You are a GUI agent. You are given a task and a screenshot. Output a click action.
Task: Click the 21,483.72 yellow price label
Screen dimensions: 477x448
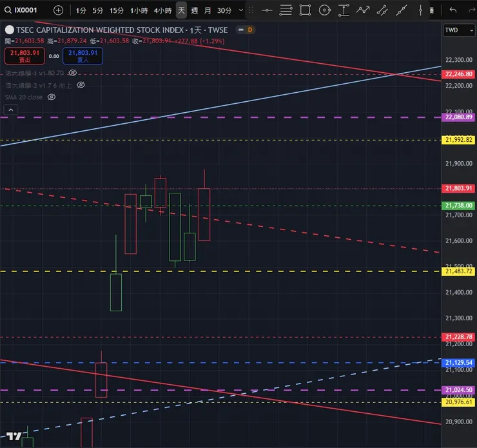coord(458,271)
